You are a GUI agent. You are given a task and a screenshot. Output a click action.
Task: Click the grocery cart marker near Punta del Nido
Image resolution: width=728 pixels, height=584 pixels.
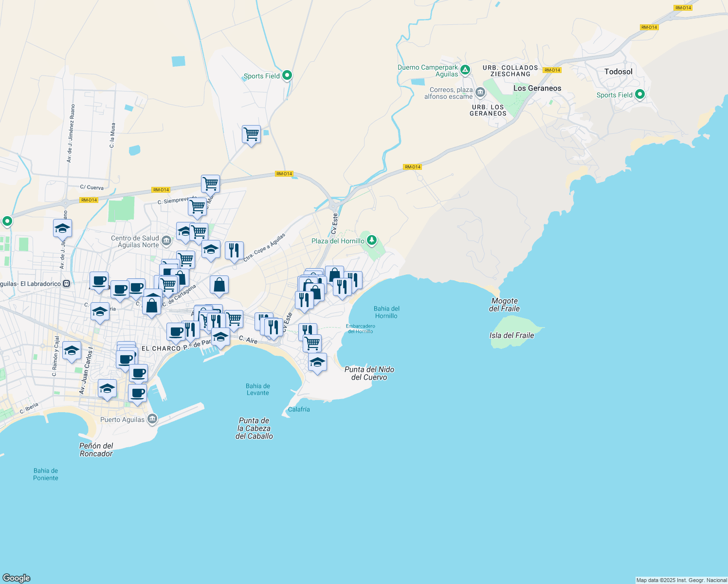tap(312, 343)
